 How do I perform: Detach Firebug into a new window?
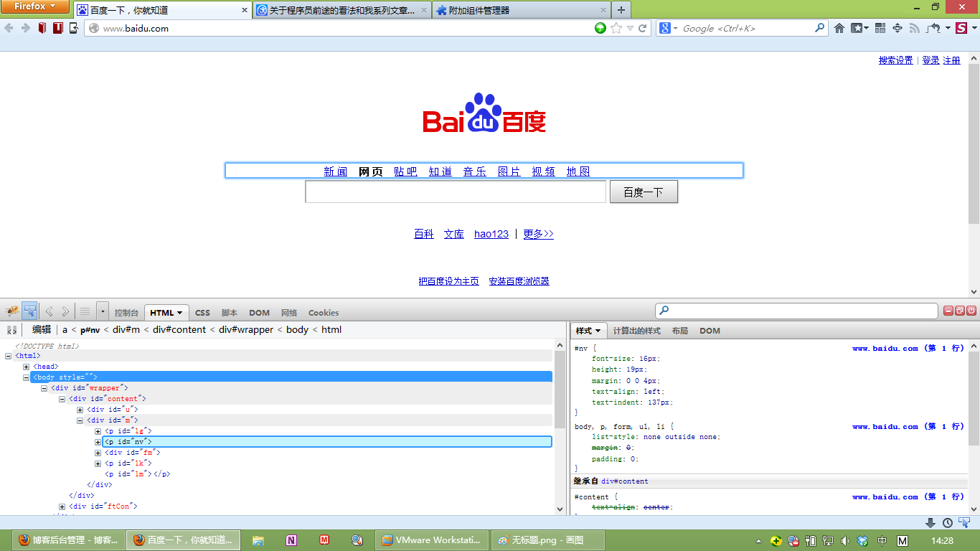pyautogui.click(x=960, y=311)
